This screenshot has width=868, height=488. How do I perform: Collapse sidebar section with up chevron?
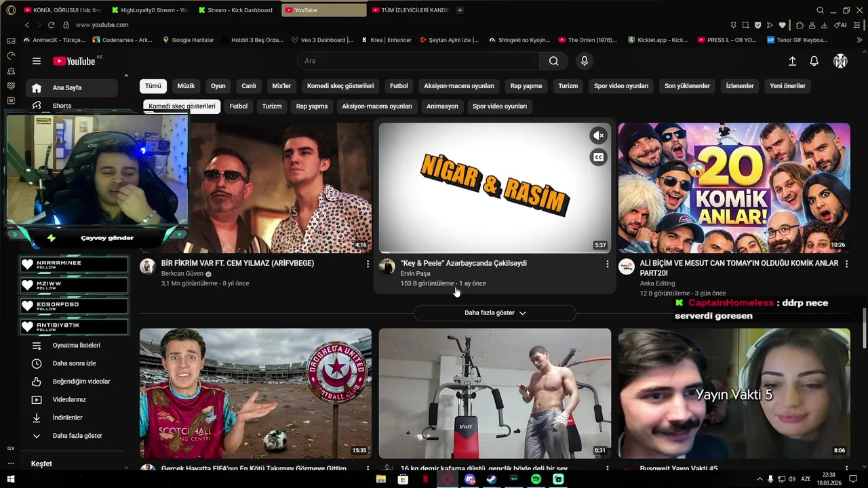coord(126,76)
